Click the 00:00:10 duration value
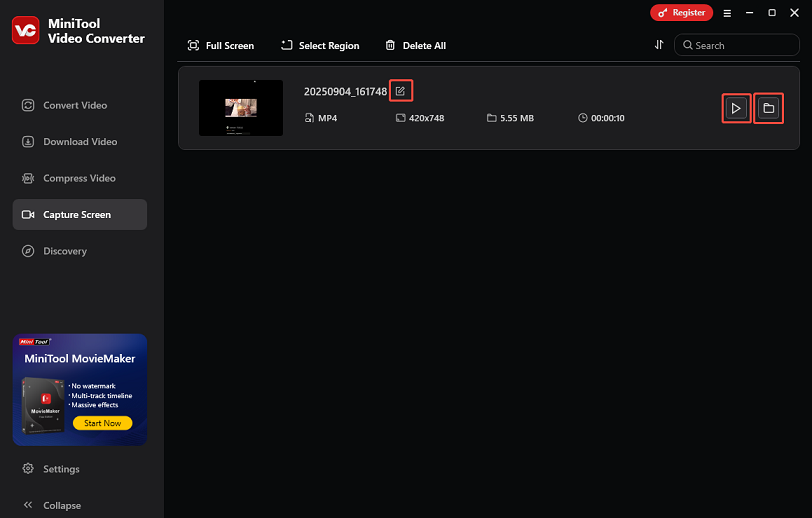This screenshot has width=812, height=518. [x=607, y=118]
